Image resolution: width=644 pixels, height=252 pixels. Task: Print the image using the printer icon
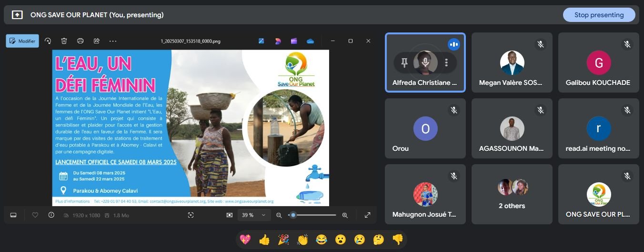click(x=80, y=41)
